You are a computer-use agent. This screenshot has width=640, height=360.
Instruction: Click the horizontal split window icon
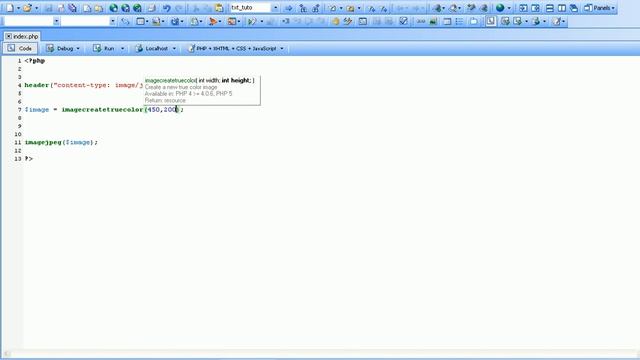[550, 8]
